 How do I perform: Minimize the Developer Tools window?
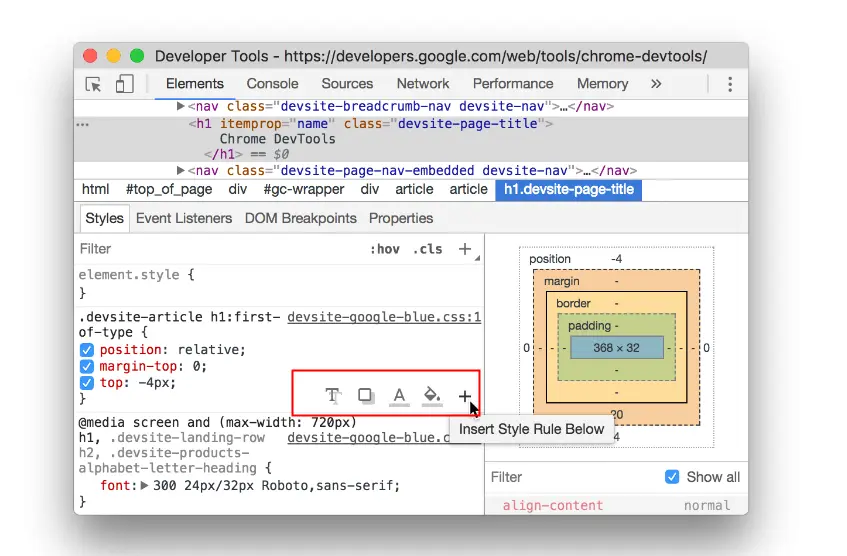(113, 56)
